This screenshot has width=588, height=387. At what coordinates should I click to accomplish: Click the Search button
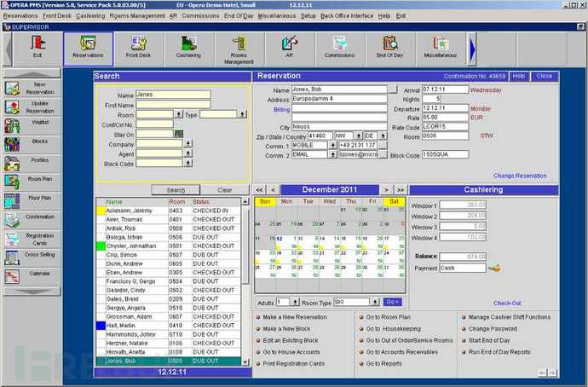[x=176, y=190]
